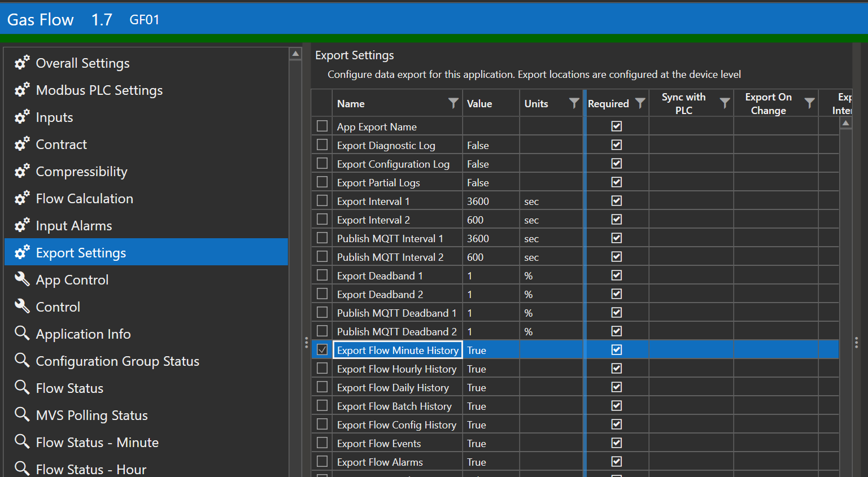Open the Sync with PLC column filter

point(725,103)
